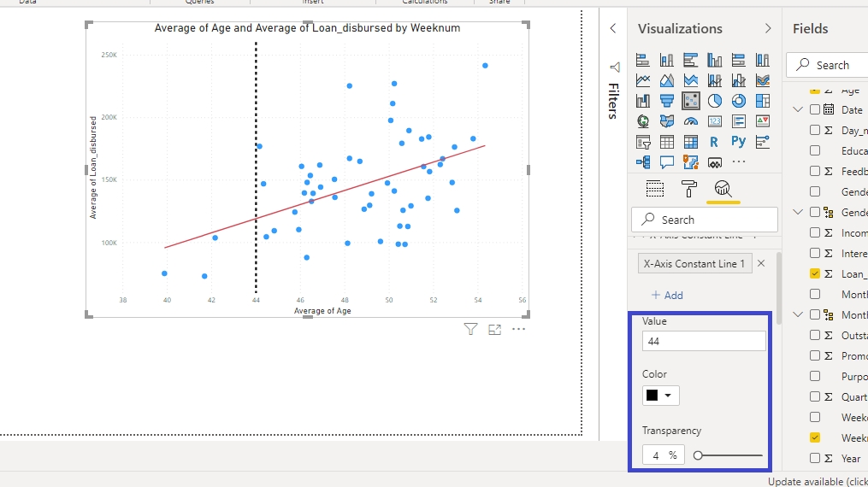Remove X-Axis Constant Line 1

click(x=761, y=263)
